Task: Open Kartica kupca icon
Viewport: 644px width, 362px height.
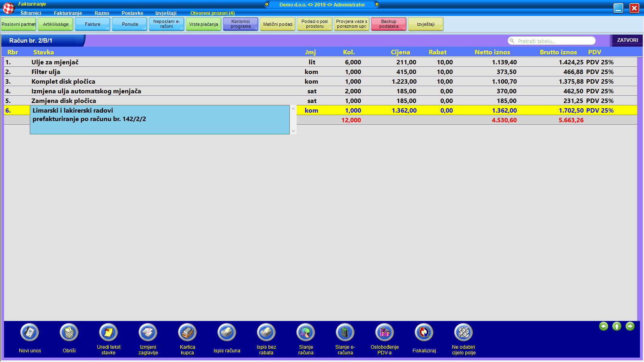Action: coord(187,333)
